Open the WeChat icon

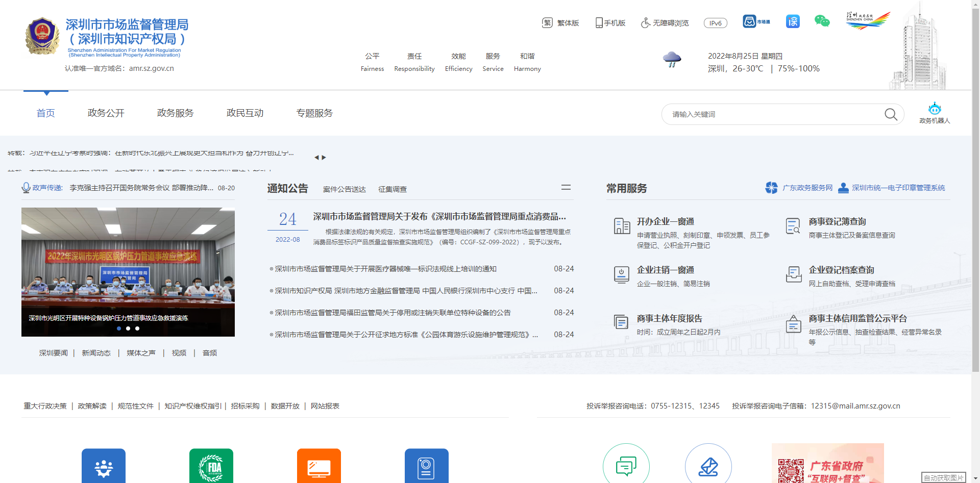[822, 21]
